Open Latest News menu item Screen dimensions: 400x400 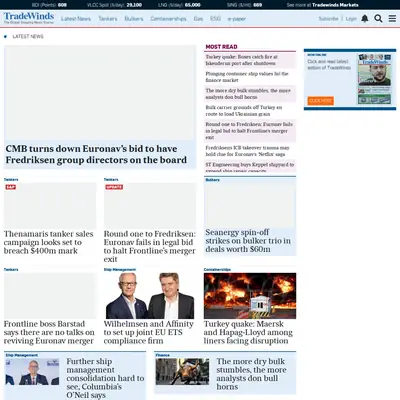(76, 19)
